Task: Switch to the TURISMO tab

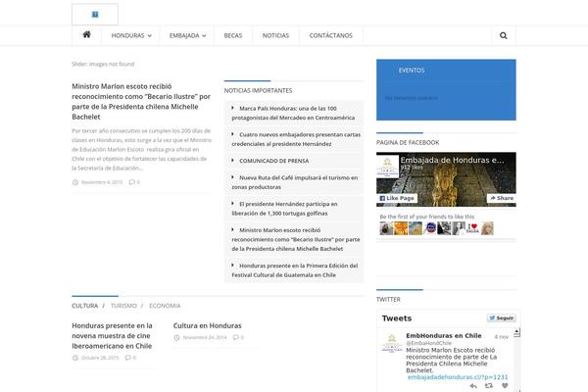Action: click(123, 306)
